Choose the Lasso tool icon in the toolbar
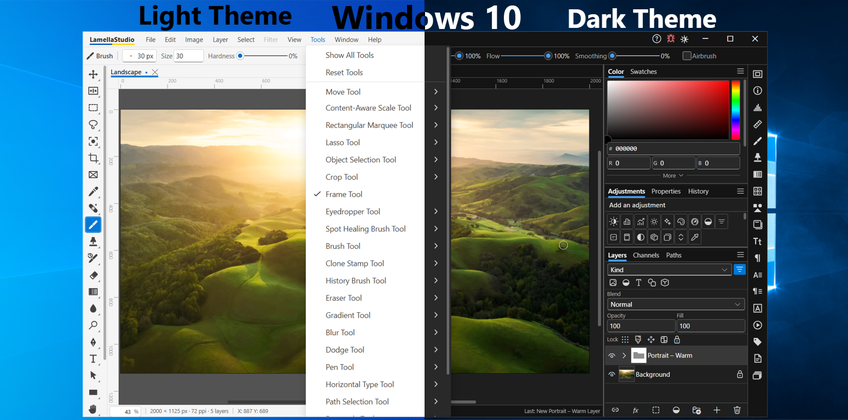 pos(93,124)
